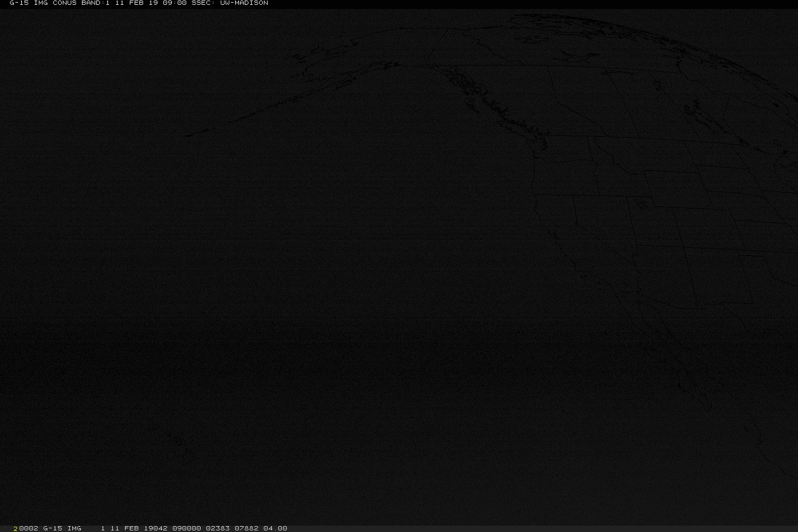
Task: Click Hawaii's Big Island outline
Action: pos(189,456)
